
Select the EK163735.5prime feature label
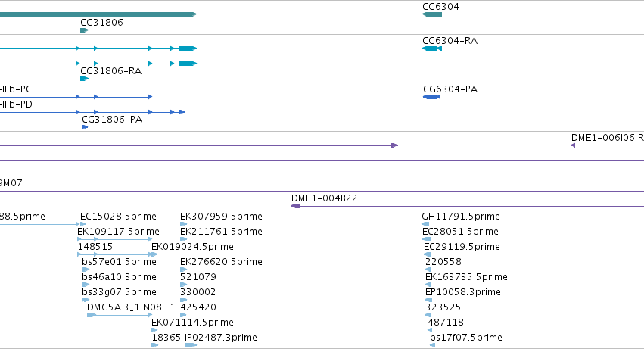(466, 276)
